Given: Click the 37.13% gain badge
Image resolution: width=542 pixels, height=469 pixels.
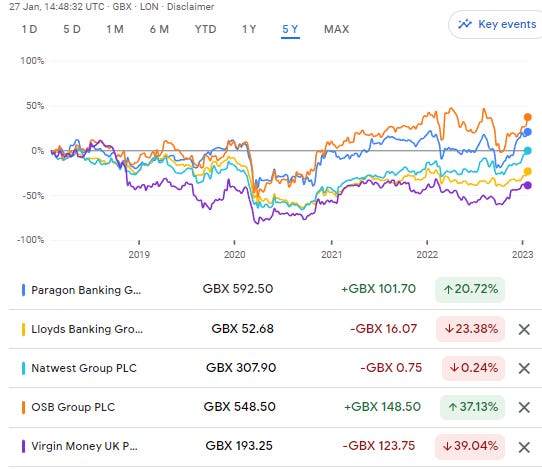Looking at the screenshot, I should pos(473,407).
